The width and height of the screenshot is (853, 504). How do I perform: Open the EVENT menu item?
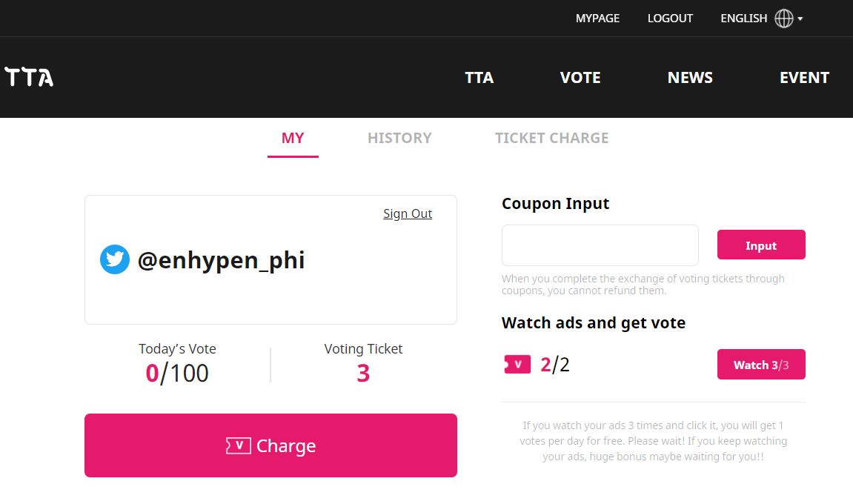804,78
